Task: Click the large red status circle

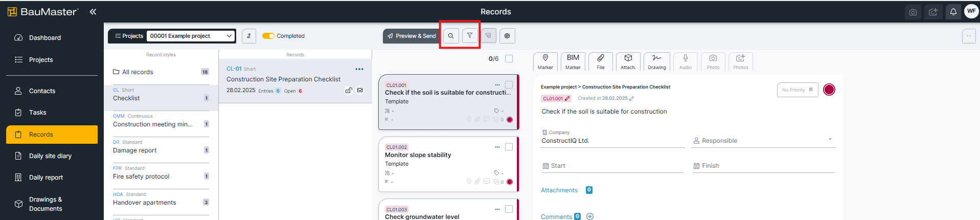Action: tap(829, 90)
